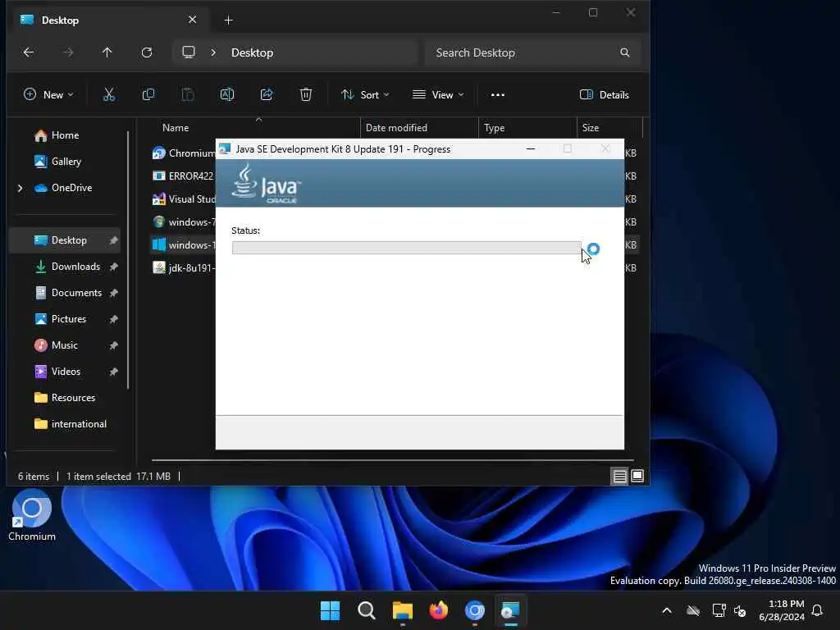Open the clock and date flyout
This screenshot has height=630, width=840.
(x=782, y=610)
